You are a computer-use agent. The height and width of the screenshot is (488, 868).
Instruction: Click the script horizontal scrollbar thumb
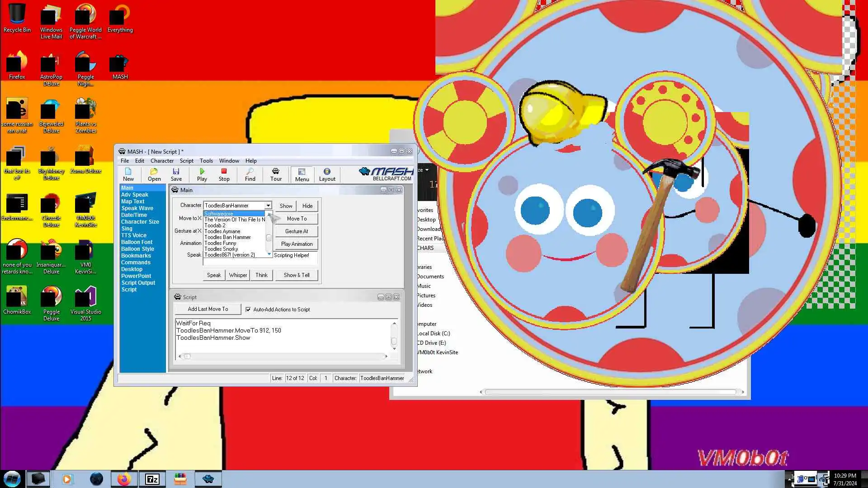[x=187, y=357]
